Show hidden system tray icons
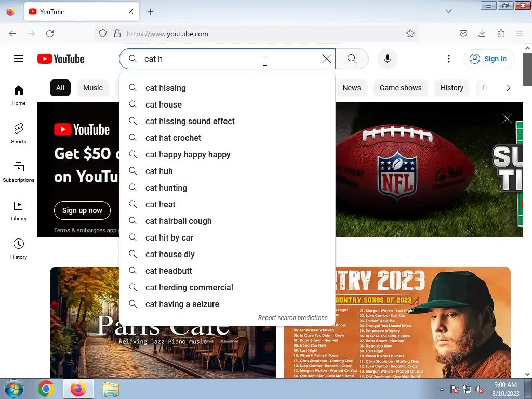This screenshot has width=532, height=399. pyautogui.click(x=442, y=389)
